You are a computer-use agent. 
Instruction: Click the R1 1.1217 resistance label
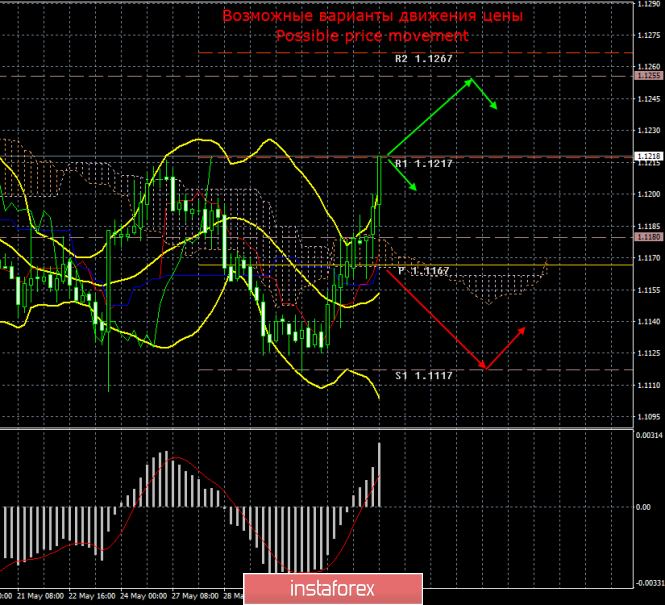tap(424, 164)
